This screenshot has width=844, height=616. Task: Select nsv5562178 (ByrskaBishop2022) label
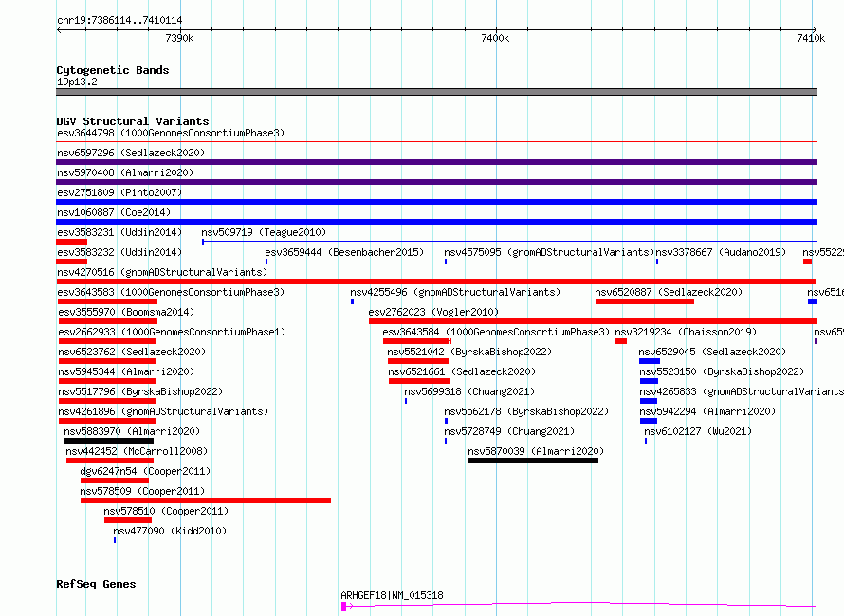click(526, 411)
